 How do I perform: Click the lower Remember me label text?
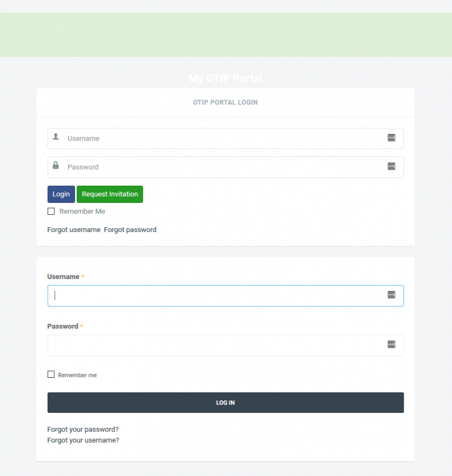click(77, 375)
